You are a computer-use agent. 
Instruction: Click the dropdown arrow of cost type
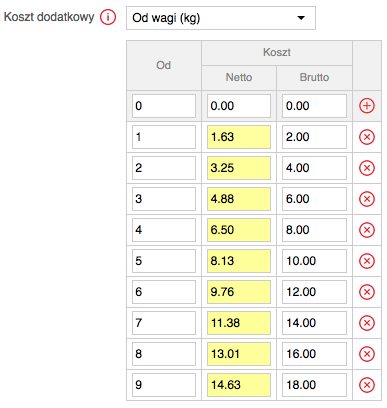(x=301, y=18)
